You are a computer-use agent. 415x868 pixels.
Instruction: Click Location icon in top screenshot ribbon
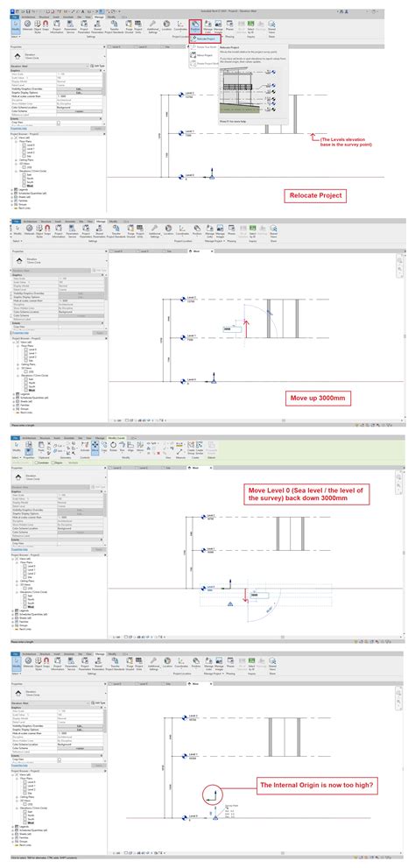pyautogui.click(x=167, y=25)
